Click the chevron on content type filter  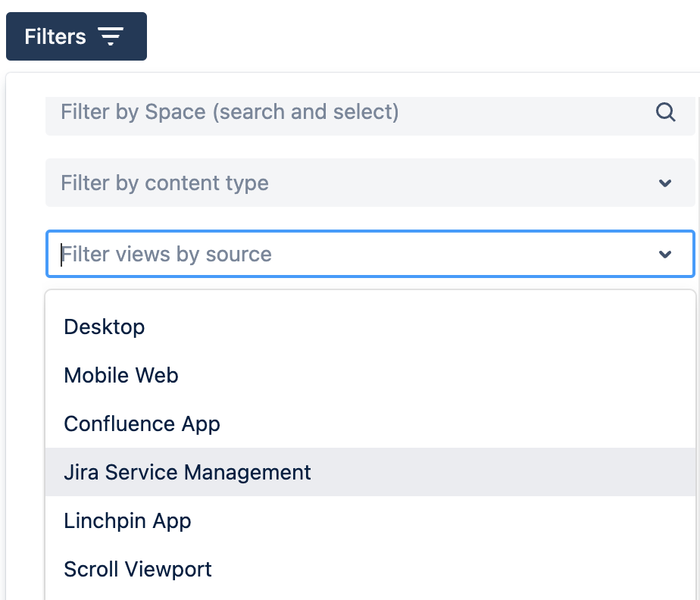664,183
